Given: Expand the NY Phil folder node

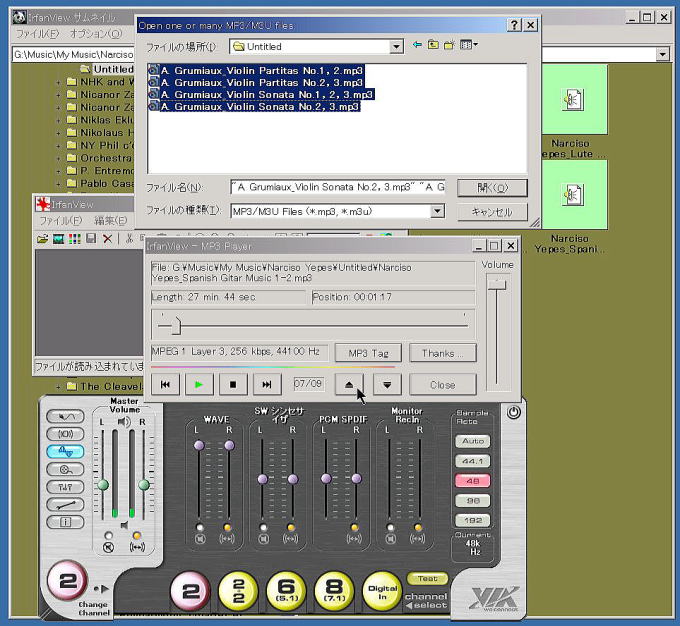Looking at the screenshot, I should tap(58, 146).
